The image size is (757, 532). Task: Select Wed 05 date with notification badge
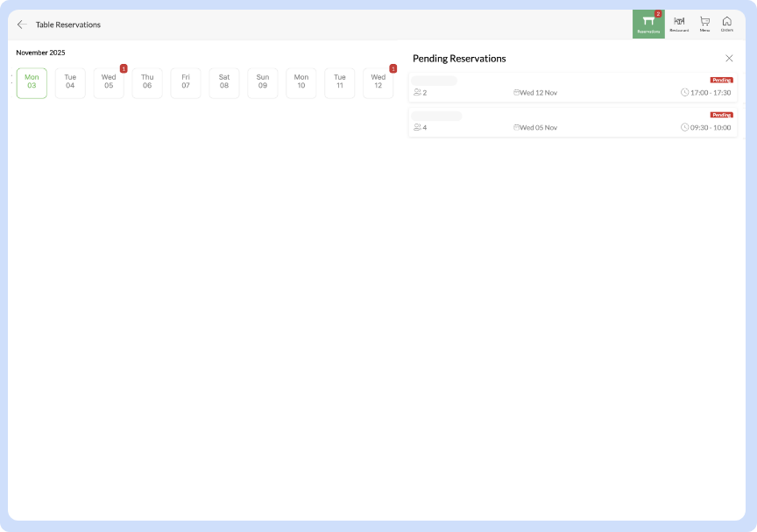pyautogui.click(x=109, y=83)
